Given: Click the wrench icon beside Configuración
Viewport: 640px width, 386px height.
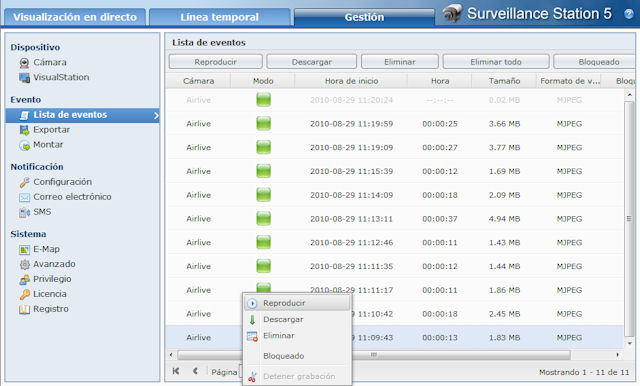Looking at the screenshot, I should (24, 182).
